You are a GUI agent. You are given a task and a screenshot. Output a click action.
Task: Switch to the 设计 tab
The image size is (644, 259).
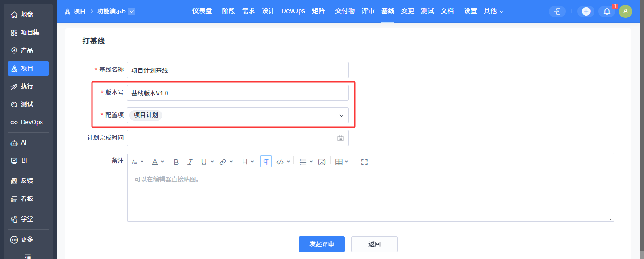click(x=268, y=11)
